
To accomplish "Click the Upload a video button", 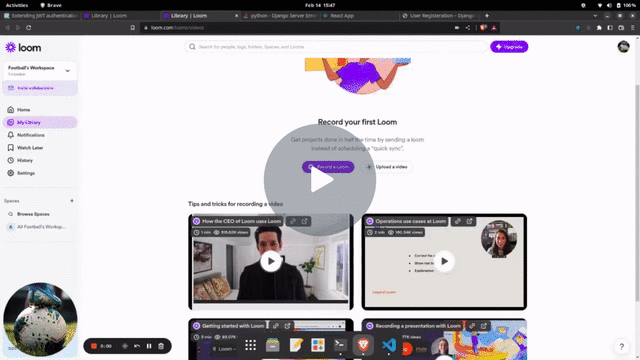I will (x=387, y=167).
